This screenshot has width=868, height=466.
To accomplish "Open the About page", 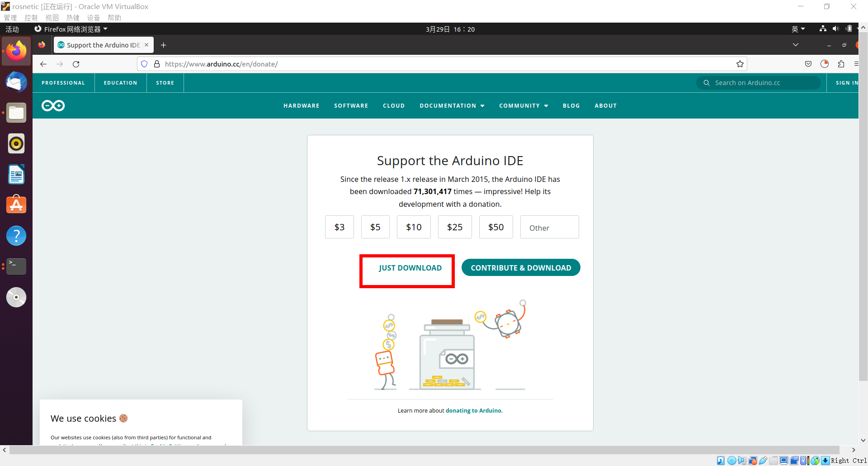I will click(x=606, y=105).
